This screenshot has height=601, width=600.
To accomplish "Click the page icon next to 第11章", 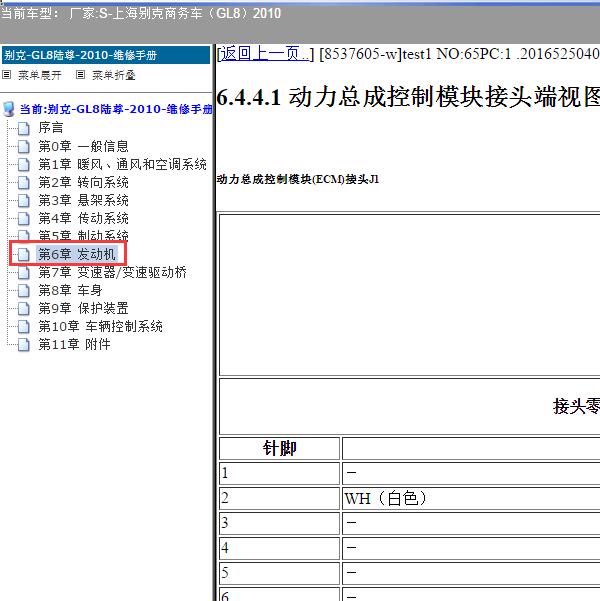I will [x=24, y=345].
